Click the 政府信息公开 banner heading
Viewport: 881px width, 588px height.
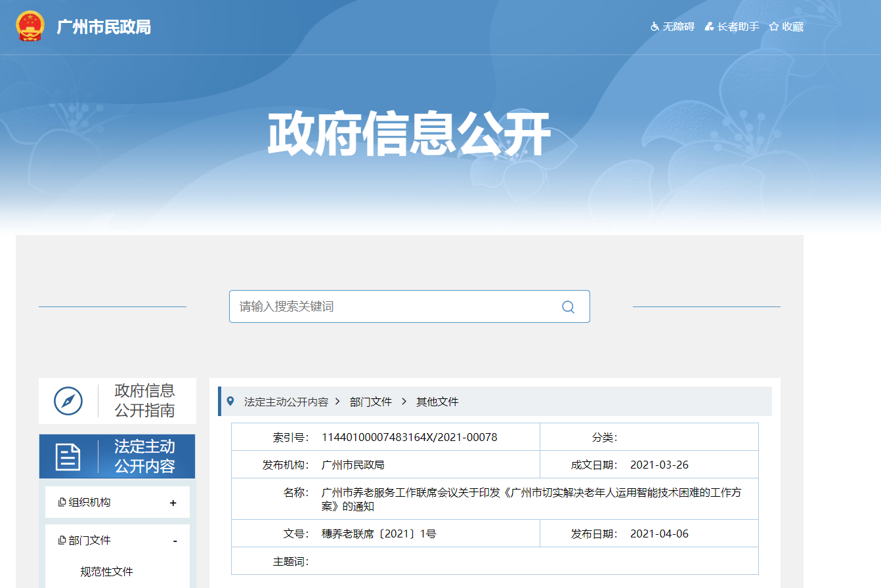click(408, 134)
